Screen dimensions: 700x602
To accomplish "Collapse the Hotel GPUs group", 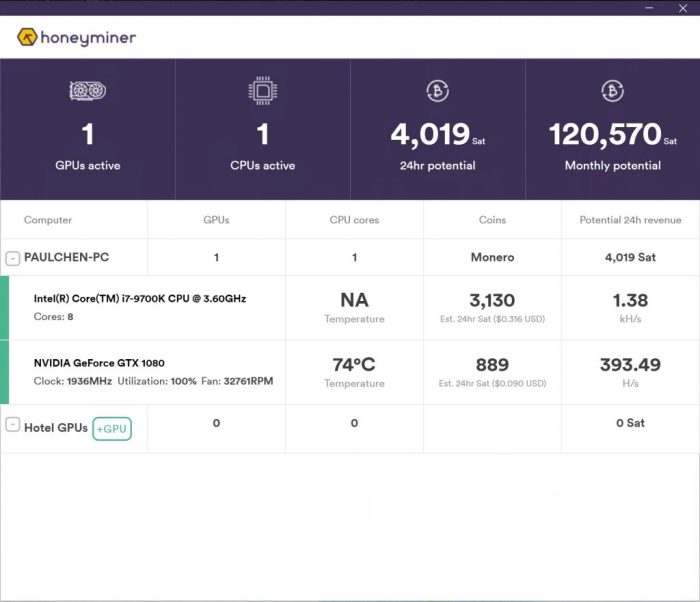I will [13, 425].
